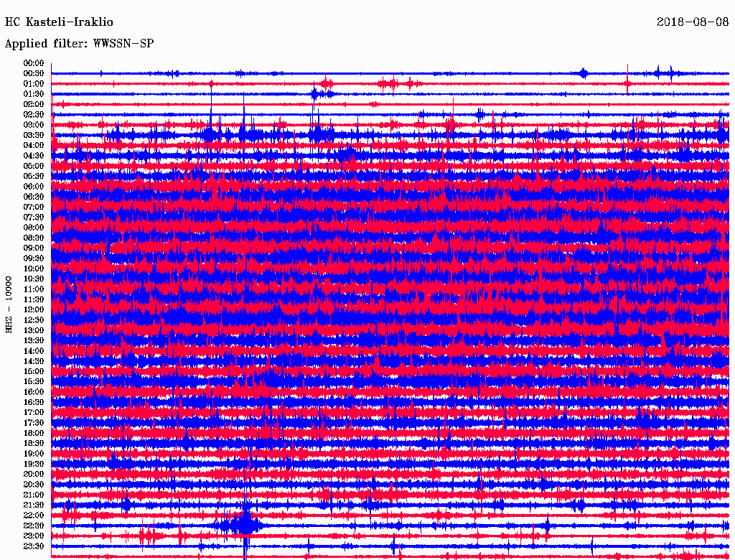Viewport: 735px width, 560px height.
Task: Click the 18:30 time label
Action: 34,444
